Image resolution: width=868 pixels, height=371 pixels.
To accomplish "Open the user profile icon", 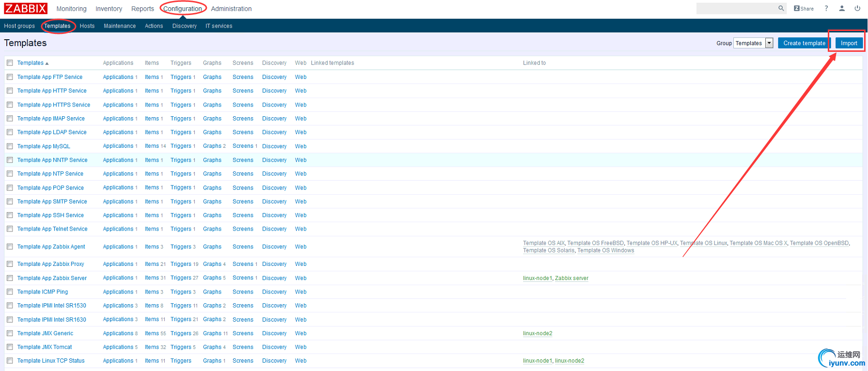I will click(842, 8).
